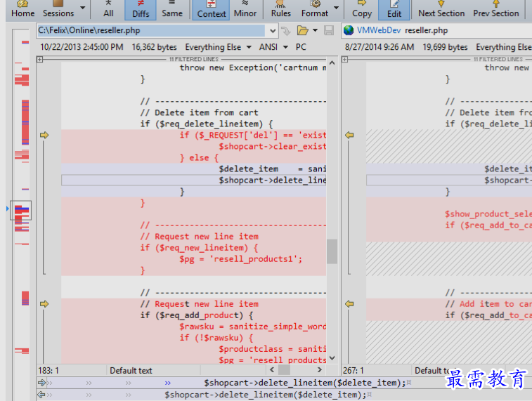Image resolution: width=532 pixels, height=401 pixels.
Task: Click left pane scroll down arrow
Action: coord(332,358)
